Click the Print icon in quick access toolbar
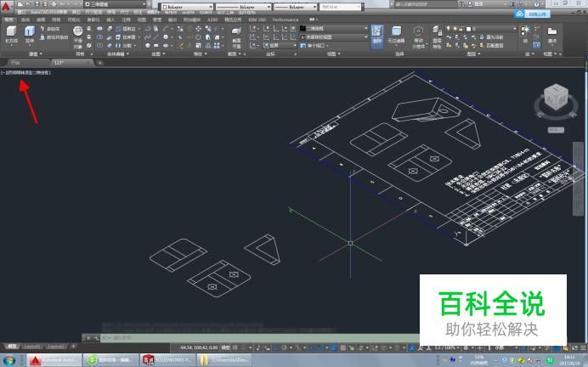The height and width of the screenshot is (367, 588). (54, 4)
